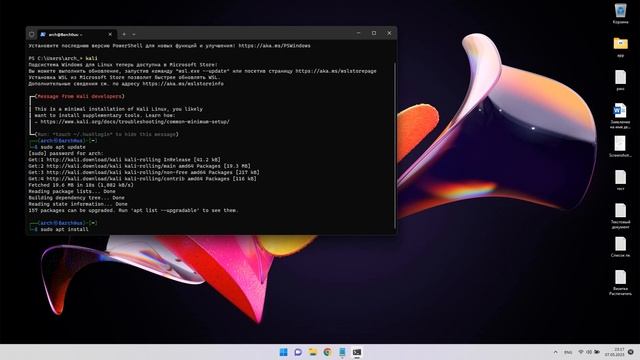Open the terminal new-tab profile dropdown

click(x=134, y=34)
